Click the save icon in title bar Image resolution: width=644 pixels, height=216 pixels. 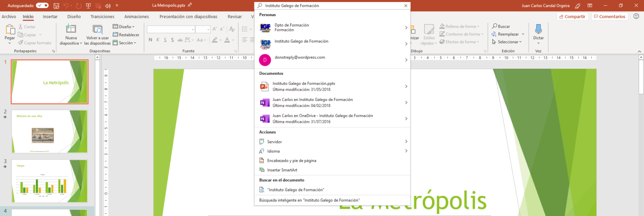(x=56, y=6)
